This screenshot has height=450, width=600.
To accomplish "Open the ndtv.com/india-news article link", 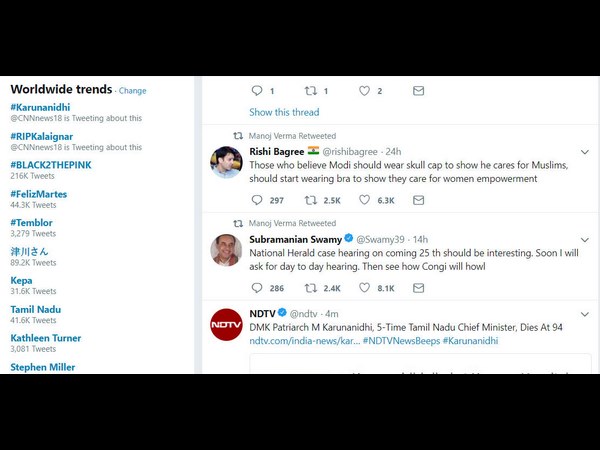I will [305, 341].
